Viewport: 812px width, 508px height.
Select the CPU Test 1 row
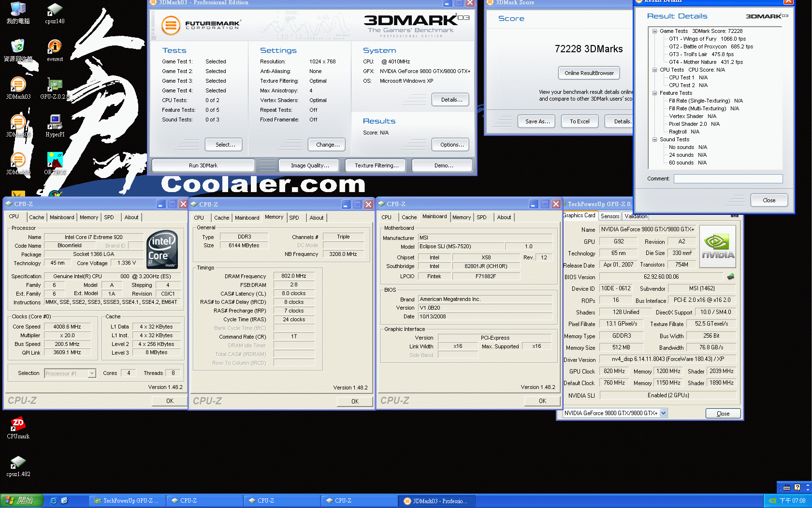(x=688, y=77)
